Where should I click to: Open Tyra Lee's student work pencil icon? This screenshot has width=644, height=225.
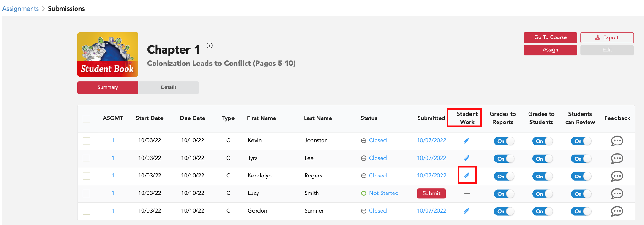pyautogui.click(x=467, y=158)
